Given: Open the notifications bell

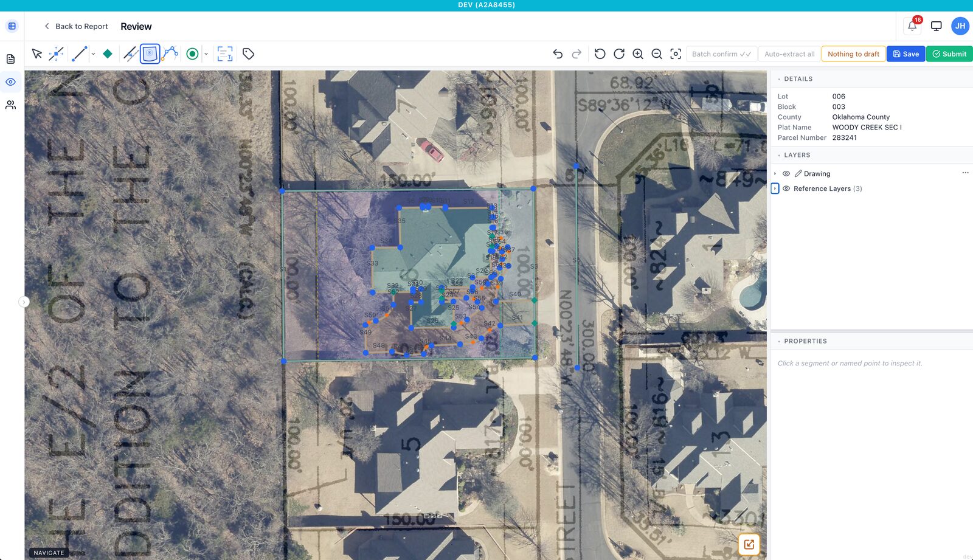Looking at the screenshot, I should [x=912, y=26].
